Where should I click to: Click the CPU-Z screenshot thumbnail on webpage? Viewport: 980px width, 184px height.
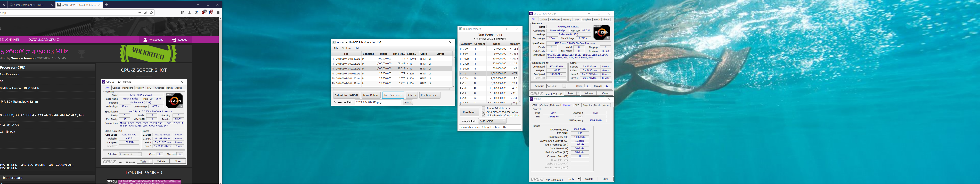(144, 122)
